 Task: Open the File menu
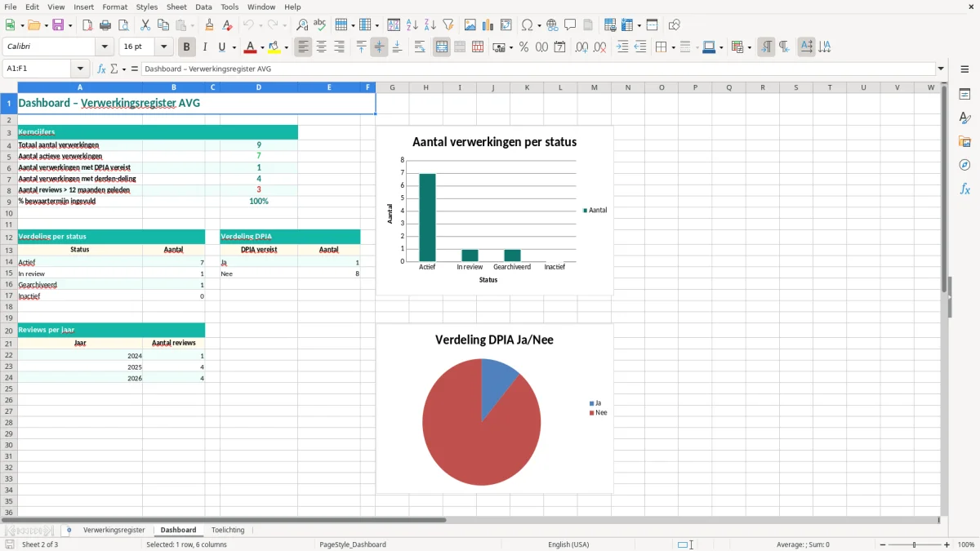(11, 7)
